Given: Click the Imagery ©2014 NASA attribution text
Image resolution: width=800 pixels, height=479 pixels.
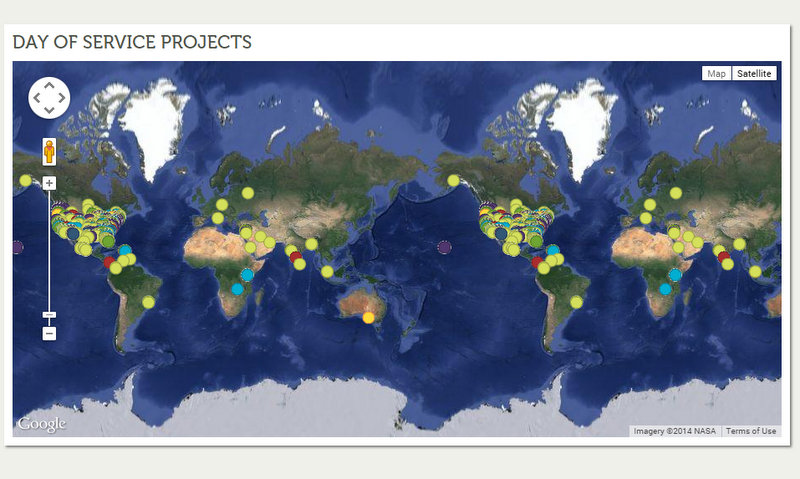Looking at the screenshot, I should coord(674,431).
